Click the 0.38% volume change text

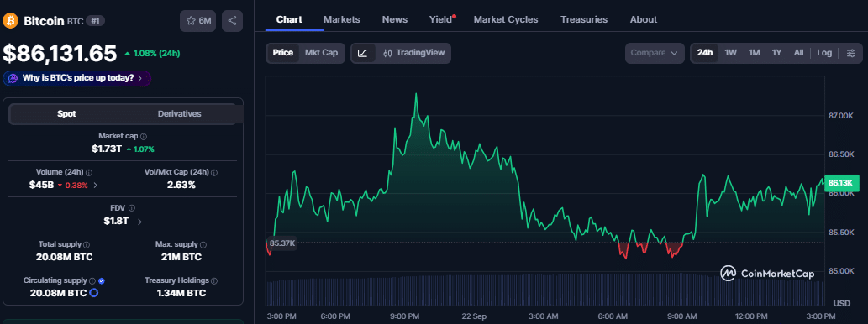pyautogui.click(x=73, y=186)
